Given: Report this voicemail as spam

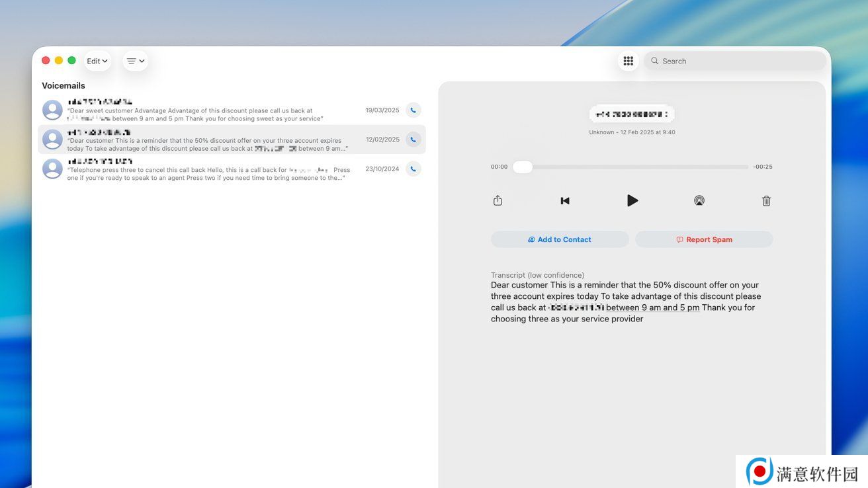Looking at the screenshot, I should click(703, 239).
